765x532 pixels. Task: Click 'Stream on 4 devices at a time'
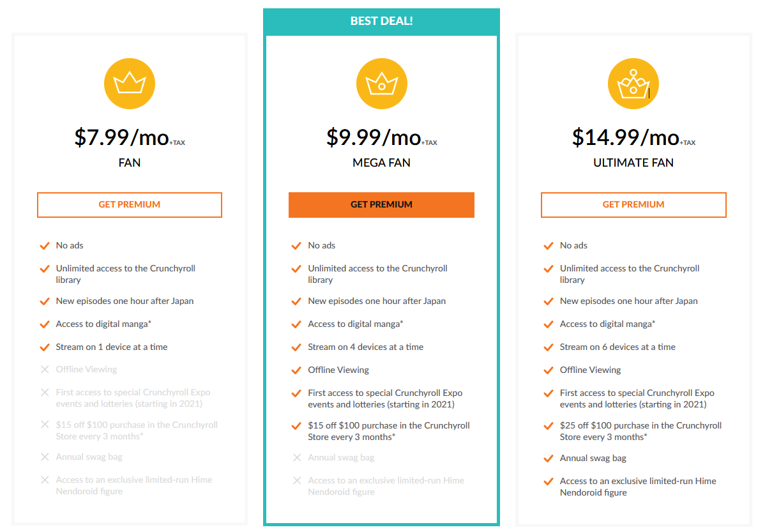(x=365, y=347)
